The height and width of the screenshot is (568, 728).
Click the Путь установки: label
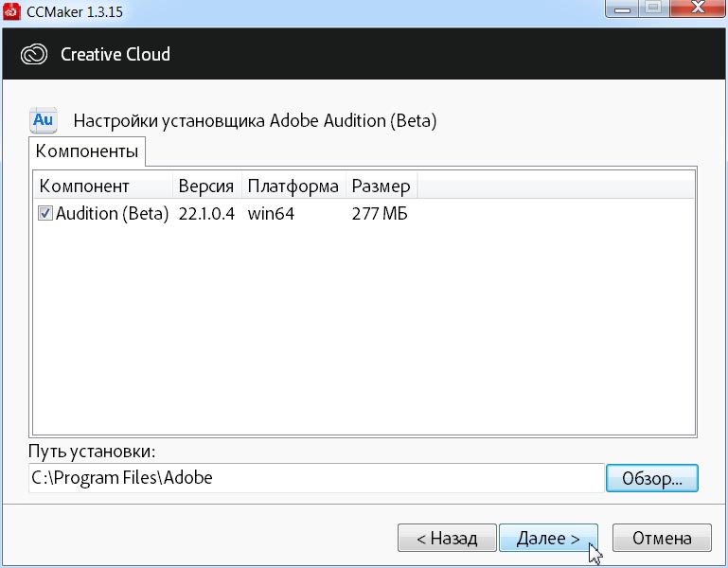click(92, 452)
